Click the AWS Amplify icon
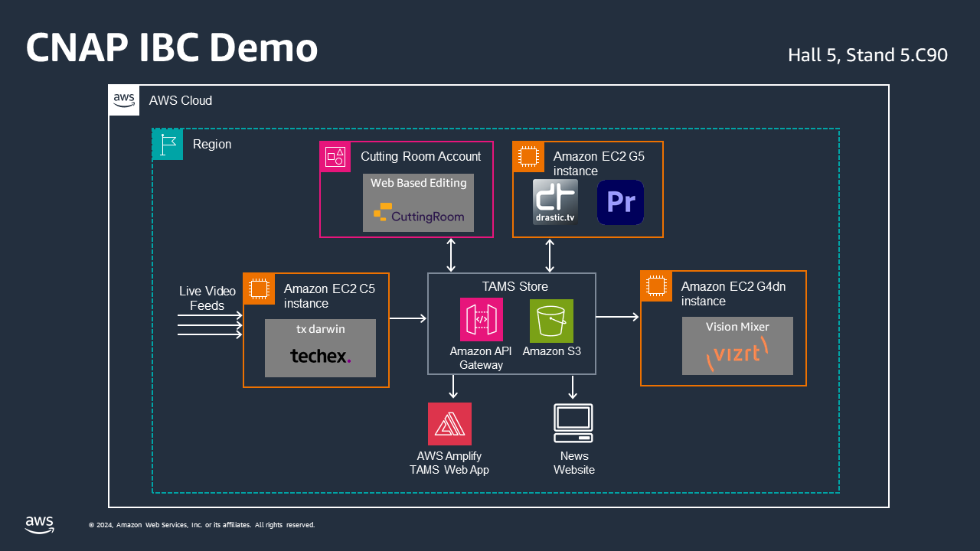 449,423
